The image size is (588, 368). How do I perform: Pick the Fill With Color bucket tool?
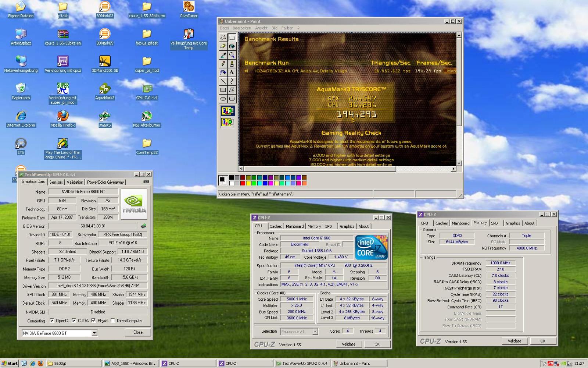(x=232, y=46)
